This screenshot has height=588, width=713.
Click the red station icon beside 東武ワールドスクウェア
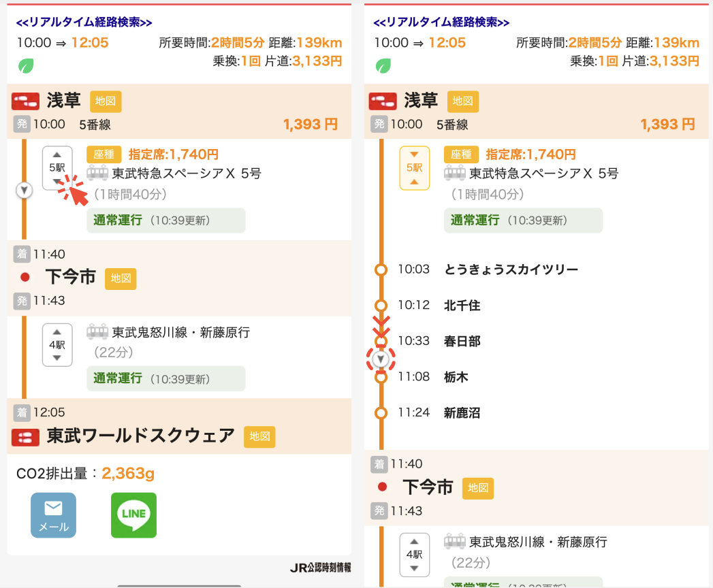25,437
